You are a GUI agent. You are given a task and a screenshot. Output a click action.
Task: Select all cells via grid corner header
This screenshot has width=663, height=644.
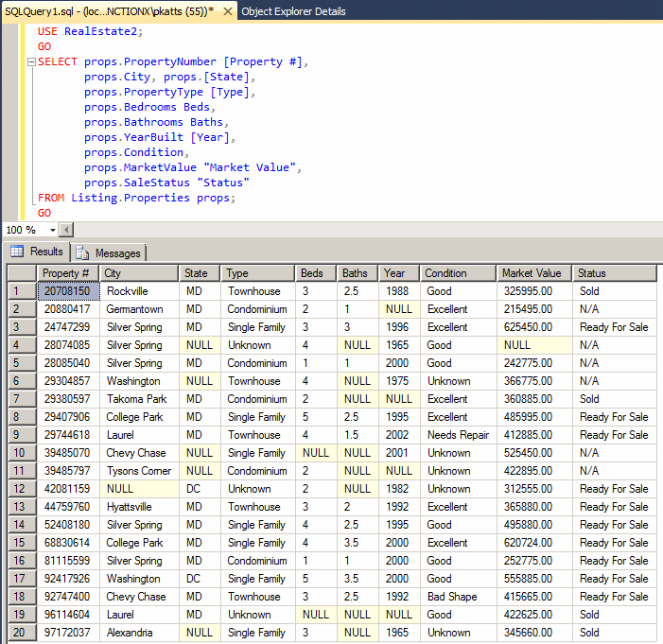click(x=22, y=273)
